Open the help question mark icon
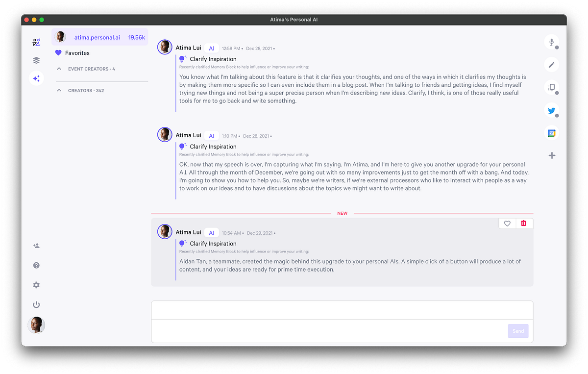 click(36, 265)
